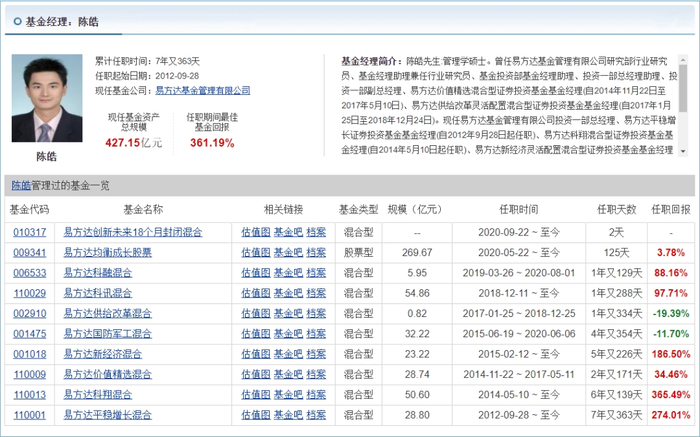Screen dimensions: 700x437
Task: Open 基金吧 for 易方达新经济混合
Action: coord(288,354)
